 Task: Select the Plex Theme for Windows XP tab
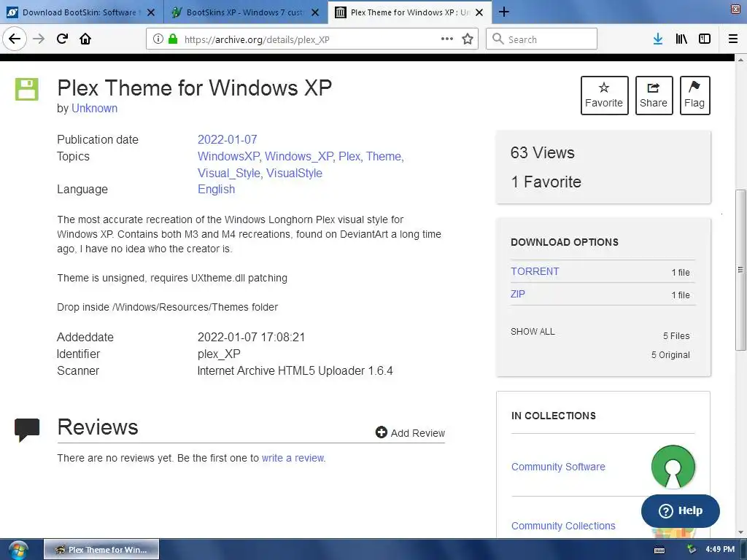coord(410,12)
